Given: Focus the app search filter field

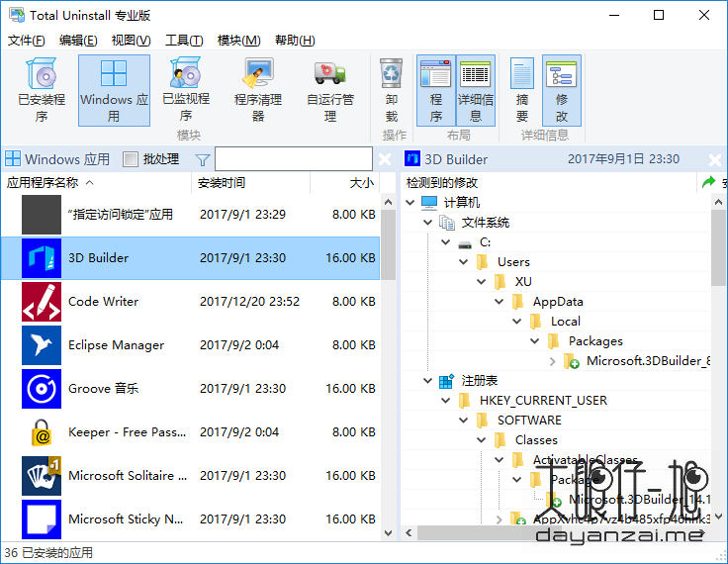Looking at the screenshot, I should [294, 159].
